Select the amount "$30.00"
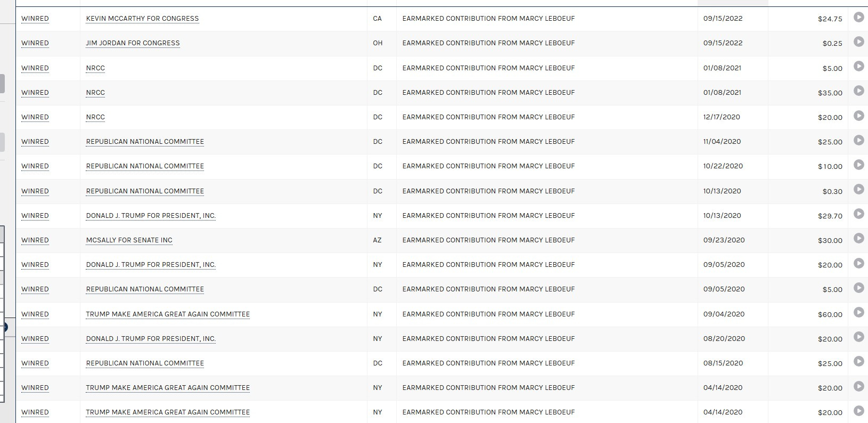Image resolution: width=868 pixels, height=423 pixels. (x=830, y=240)
